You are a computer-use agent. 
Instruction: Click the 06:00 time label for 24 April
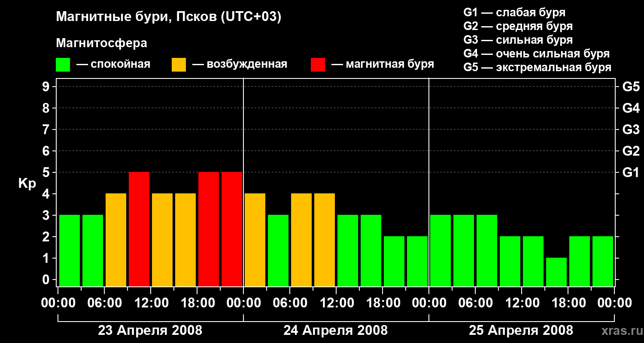pyautogui.click(x=290, y=303)
